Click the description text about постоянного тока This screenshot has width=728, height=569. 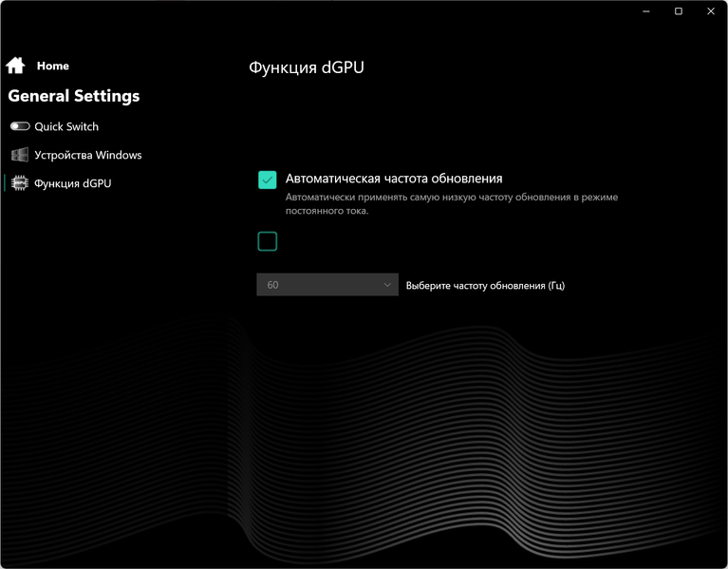452,203
